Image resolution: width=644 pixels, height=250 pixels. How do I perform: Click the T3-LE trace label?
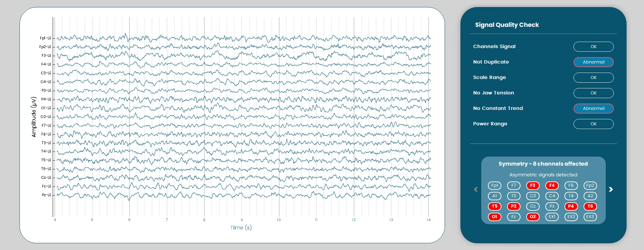(x=46, y=143)
